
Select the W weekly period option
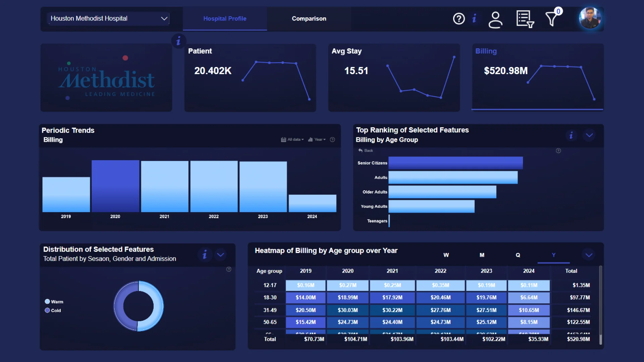pyautogui.click(x=446, y=255)
